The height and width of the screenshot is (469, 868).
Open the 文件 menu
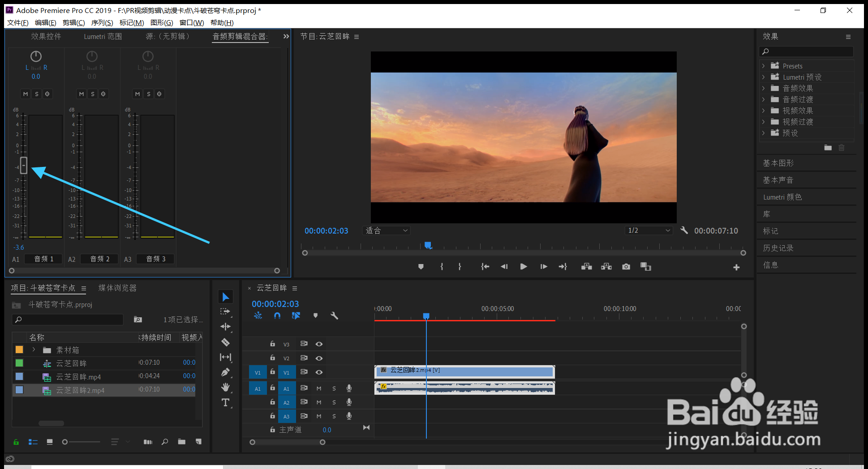17,23
